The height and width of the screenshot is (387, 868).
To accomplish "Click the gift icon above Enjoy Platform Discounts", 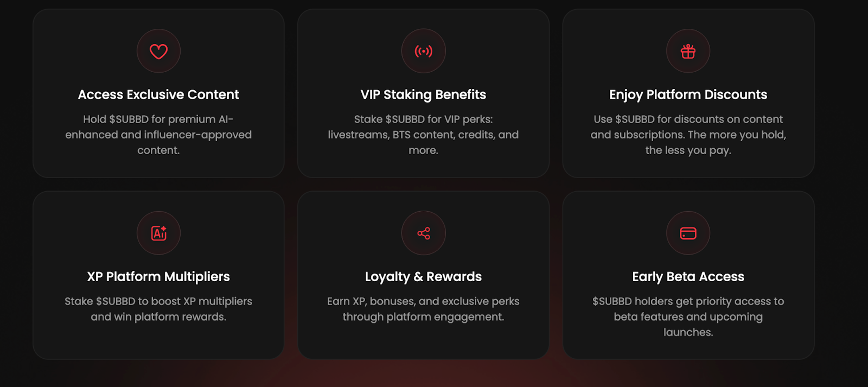I will coord(688,50).
